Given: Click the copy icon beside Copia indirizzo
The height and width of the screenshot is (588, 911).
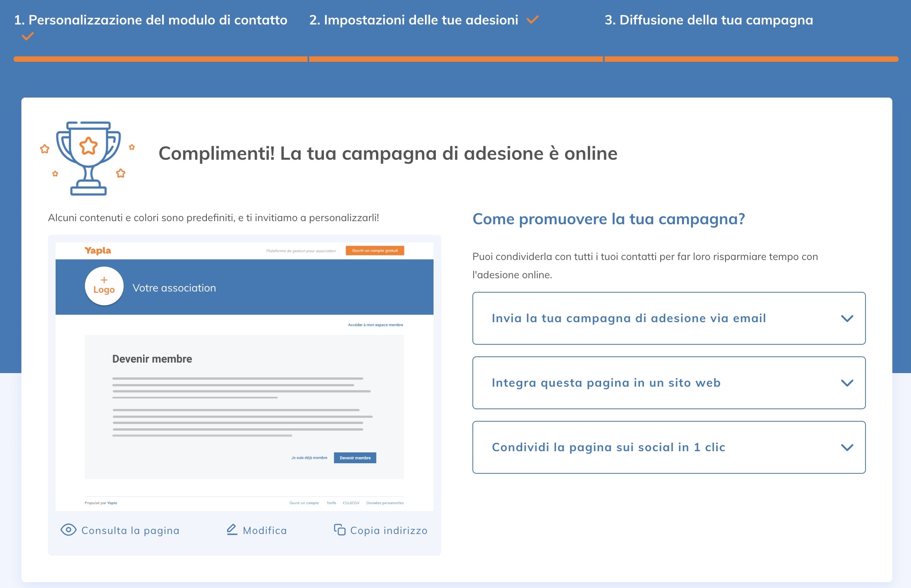Looking at the screenshot, I should click(339, 530).
